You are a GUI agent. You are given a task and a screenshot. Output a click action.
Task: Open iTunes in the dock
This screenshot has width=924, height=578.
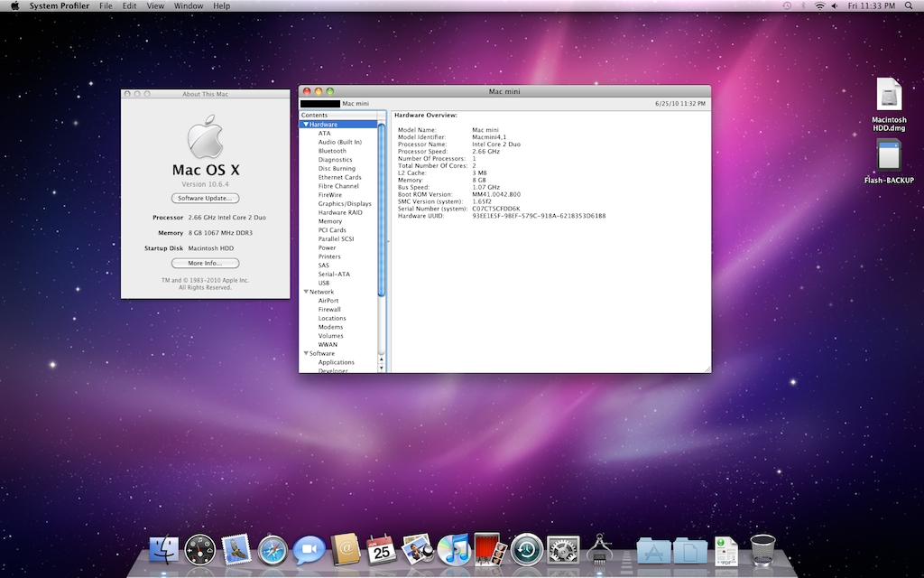point(453,549)
